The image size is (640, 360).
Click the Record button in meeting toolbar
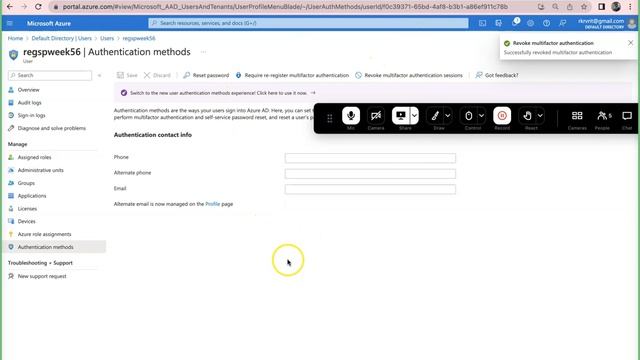pos(502,116)
